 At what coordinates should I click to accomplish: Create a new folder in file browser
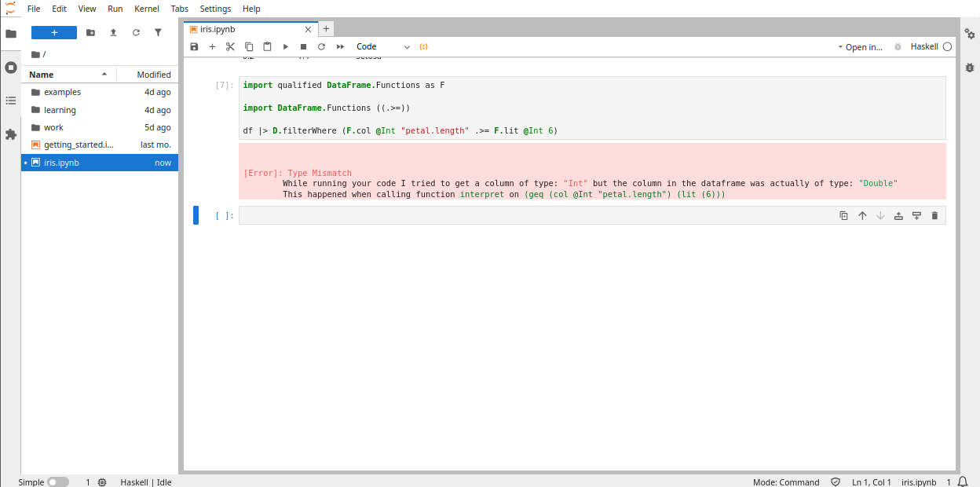click(x=90, y=32)
